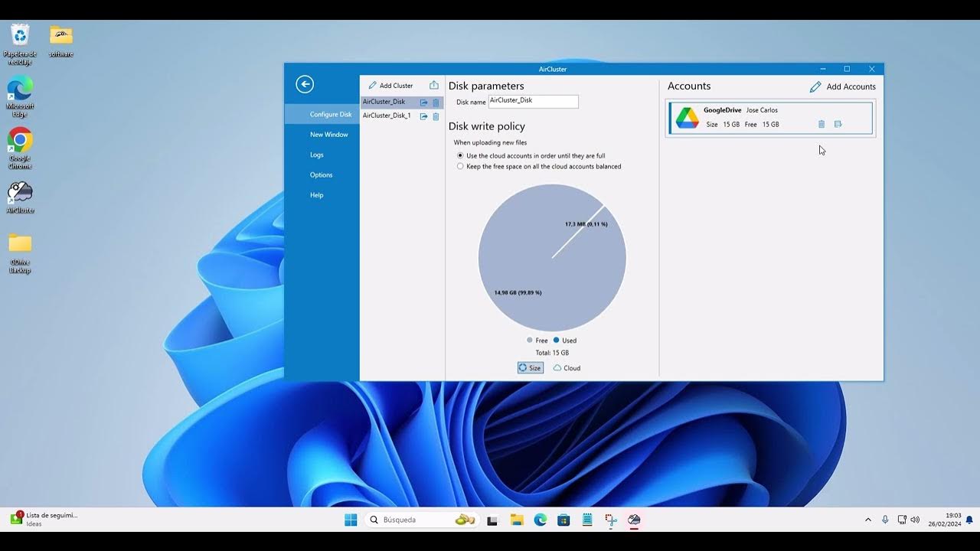Viewport: 980px width, 551px height.
Task: Expand hidden system tray icons chevron
Action: (867, 520)
